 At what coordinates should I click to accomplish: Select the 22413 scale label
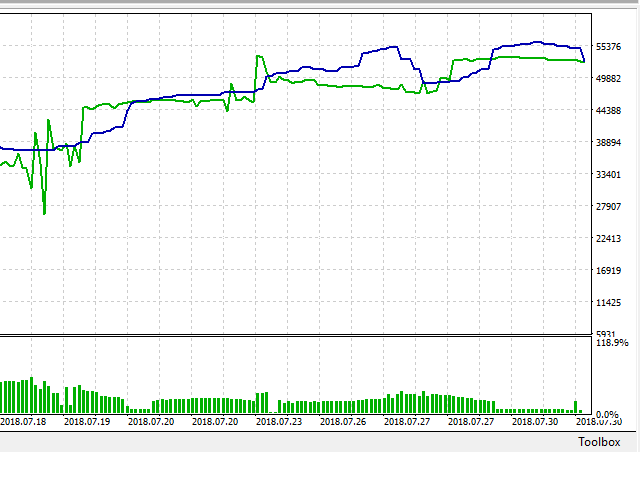coord(610,239)
